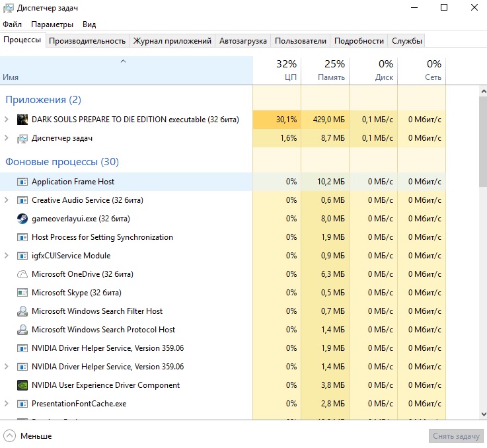
Task: Click the scrollbar up arrow
Action: coord(483,91)
